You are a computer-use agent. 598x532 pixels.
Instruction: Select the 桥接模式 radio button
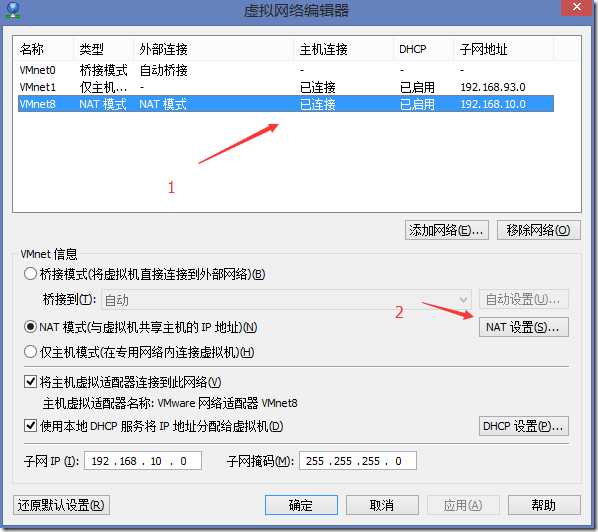coord(30,274)
